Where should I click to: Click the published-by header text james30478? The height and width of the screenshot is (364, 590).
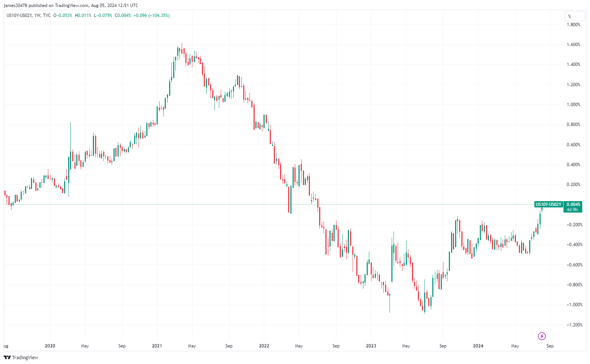15,6
